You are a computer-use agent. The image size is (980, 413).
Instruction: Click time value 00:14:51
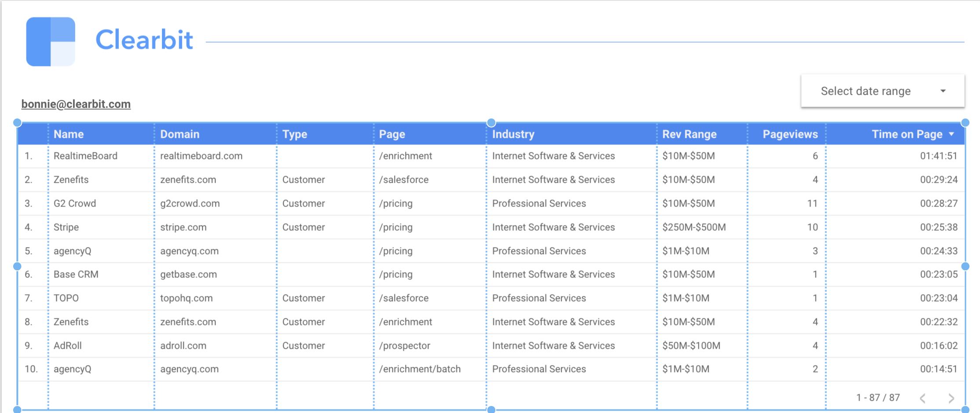click(939, 369)
